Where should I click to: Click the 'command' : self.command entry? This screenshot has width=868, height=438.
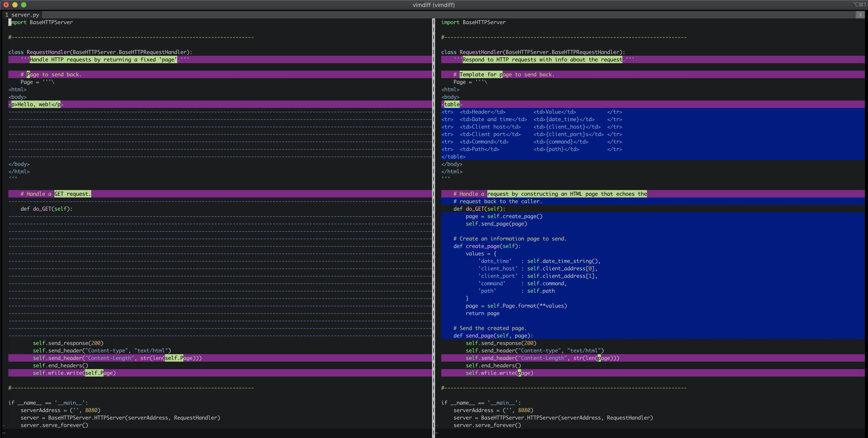click(x=523, y=284)
